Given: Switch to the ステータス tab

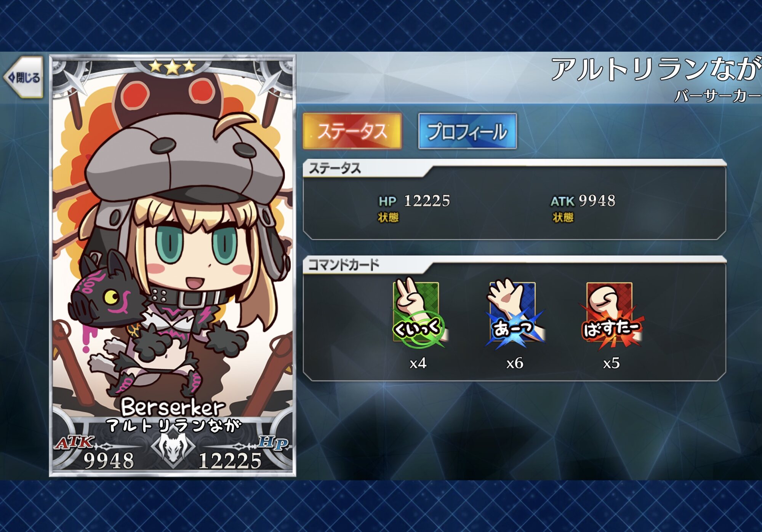Looking at the screenshot, I should point(352,131).
